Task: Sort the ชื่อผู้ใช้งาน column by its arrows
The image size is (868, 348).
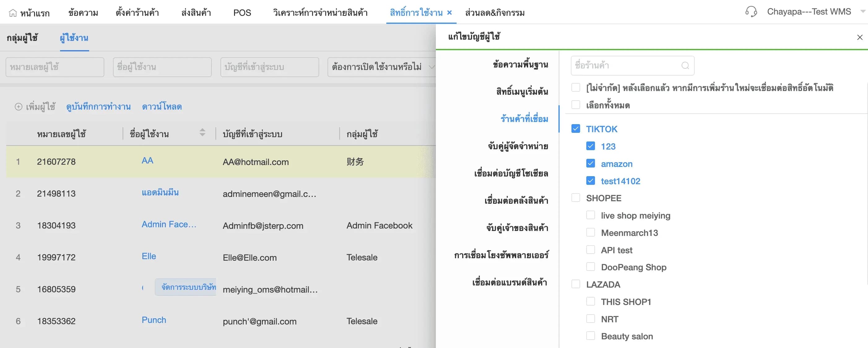Action: (202, 132)
